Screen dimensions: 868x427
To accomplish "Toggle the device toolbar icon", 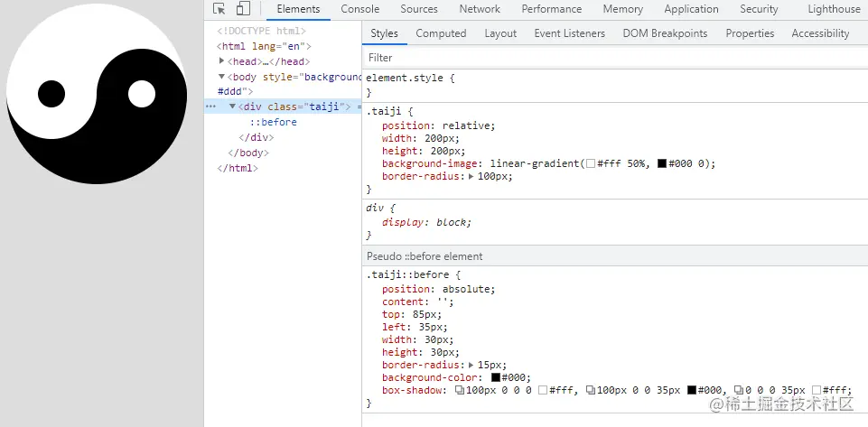I will coord(244,9).
